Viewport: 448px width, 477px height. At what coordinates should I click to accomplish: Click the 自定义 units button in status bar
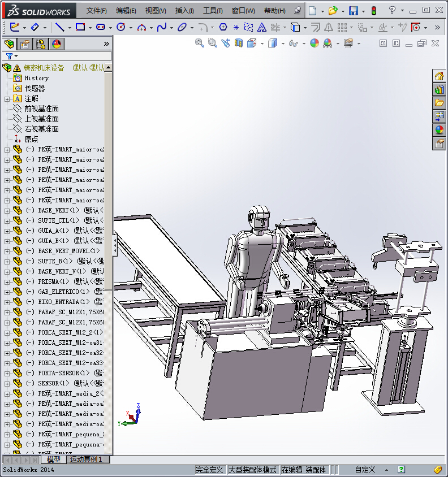tap(365, 470)
